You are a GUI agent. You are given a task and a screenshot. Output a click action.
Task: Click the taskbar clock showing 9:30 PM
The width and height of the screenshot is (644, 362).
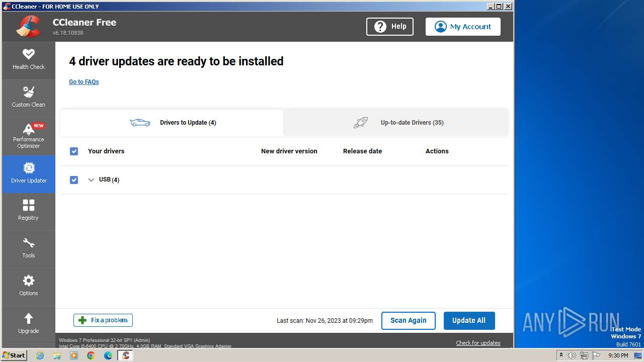click(x=618, y=355)
